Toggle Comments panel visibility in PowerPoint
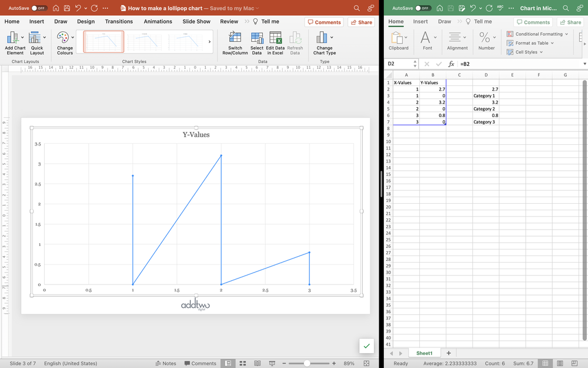 [324, 21]
